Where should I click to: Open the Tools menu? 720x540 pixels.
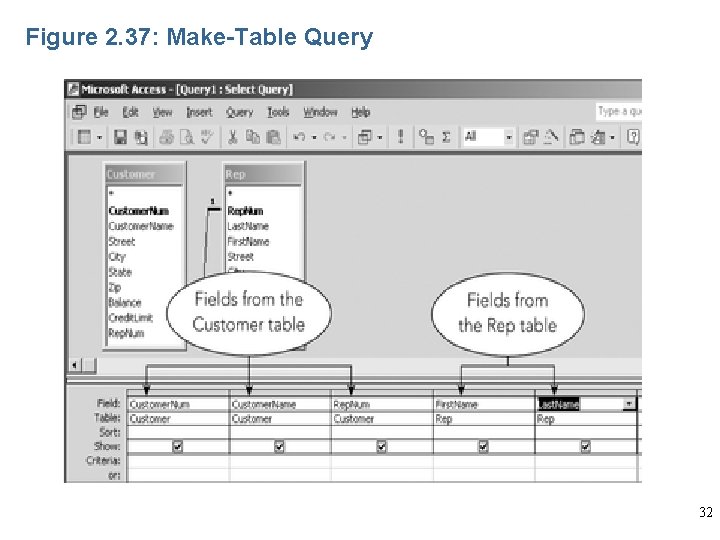point(278,112)
